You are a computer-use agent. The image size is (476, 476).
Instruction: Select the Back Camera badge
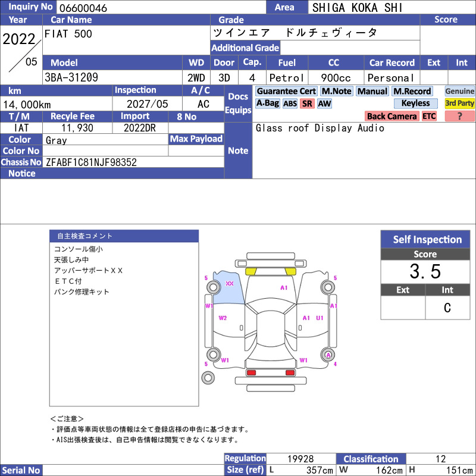coord(392,116)
